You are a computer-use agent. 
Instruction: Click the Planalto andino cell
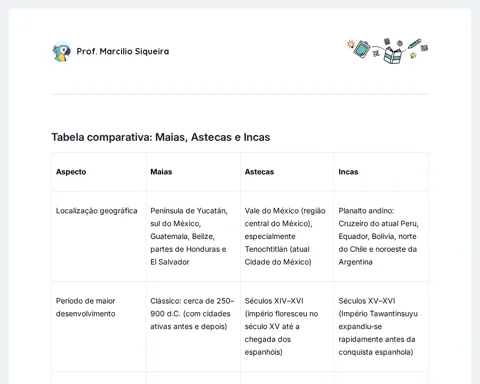pos(378,236)
